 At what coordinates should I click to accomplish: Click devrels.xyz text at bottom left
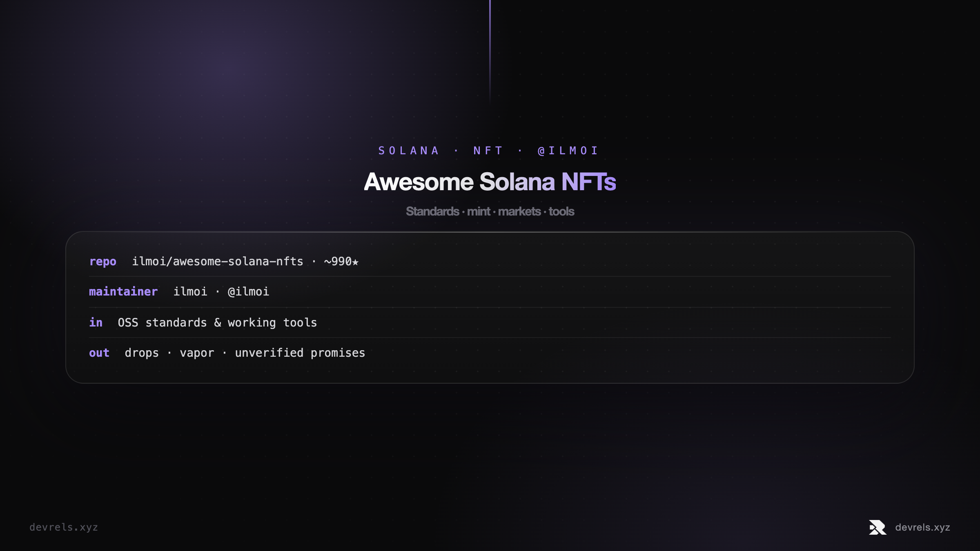click(x=64, y=527)
